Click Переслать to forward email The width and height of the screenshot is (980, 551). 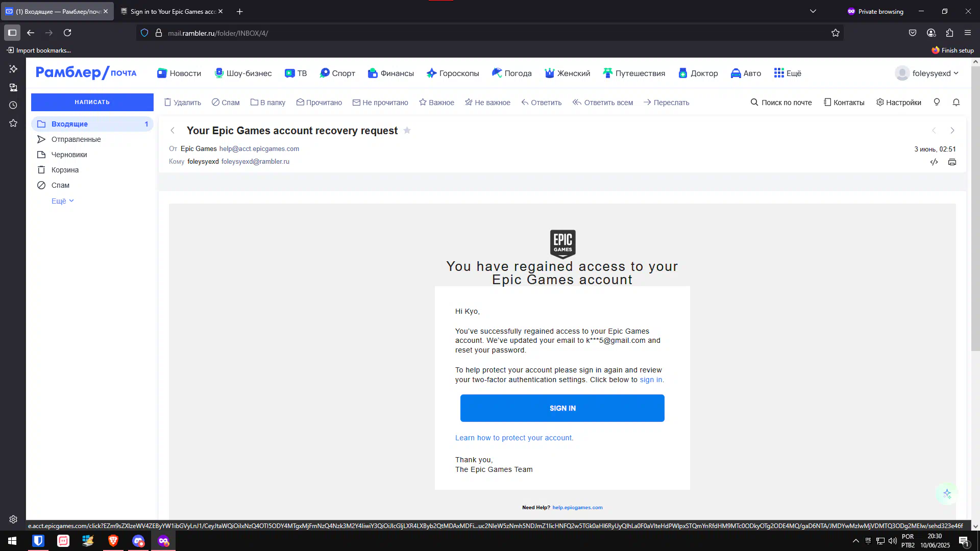(666, 103)
